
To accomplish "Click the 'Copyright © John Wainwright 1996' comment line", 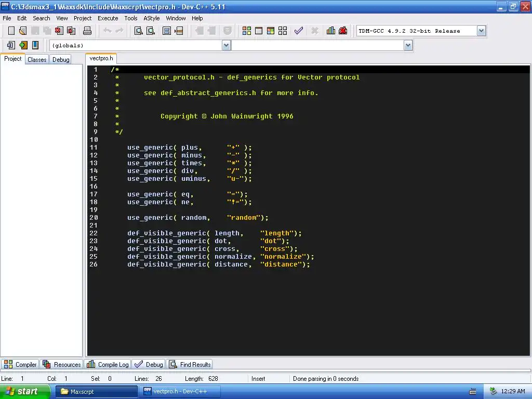I will pos(227,116).
